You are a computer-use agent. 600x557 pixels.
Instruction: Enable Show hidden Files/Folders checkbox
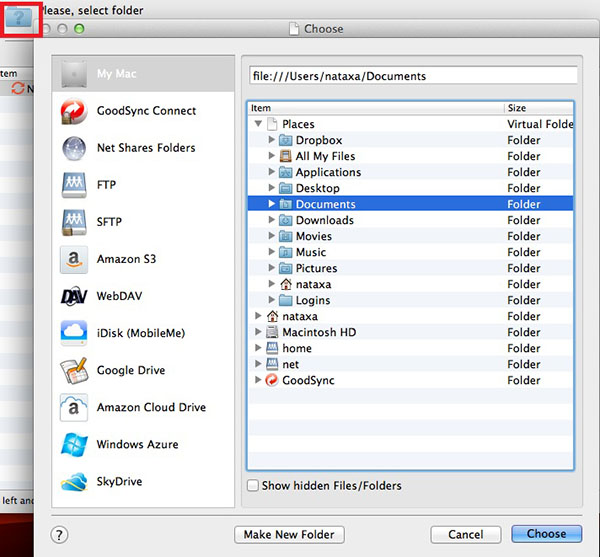coord(253,486)
